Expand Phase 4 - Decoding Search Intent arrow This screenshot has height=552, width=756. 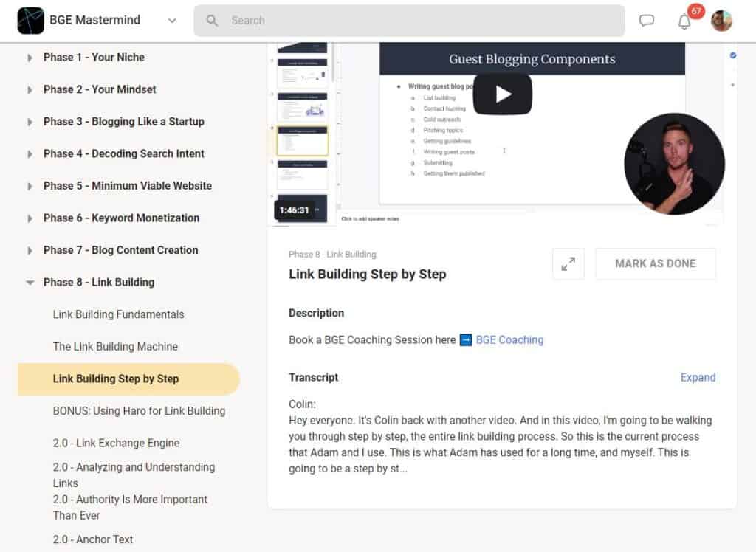point(30,154)
